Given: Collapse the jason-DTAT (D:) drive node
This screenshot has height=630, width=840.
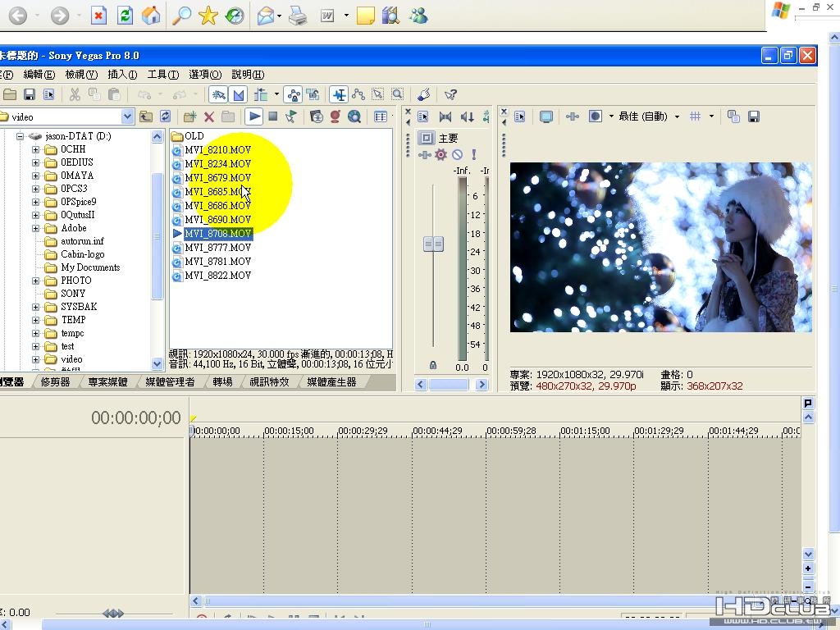Looking at the screenshot, I should [21, 136].
